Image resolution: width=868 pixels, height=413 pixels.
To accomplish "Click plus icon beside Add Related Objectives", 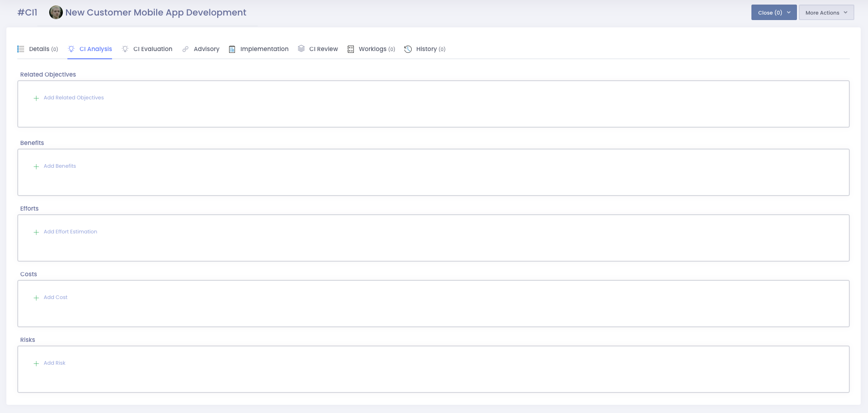I will (x=36, y=98).
